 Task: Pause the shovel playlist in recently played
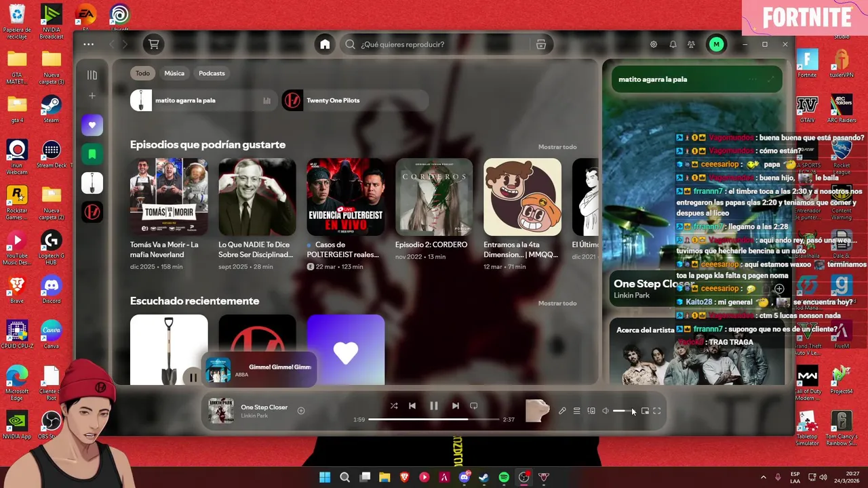click(193, 378)
